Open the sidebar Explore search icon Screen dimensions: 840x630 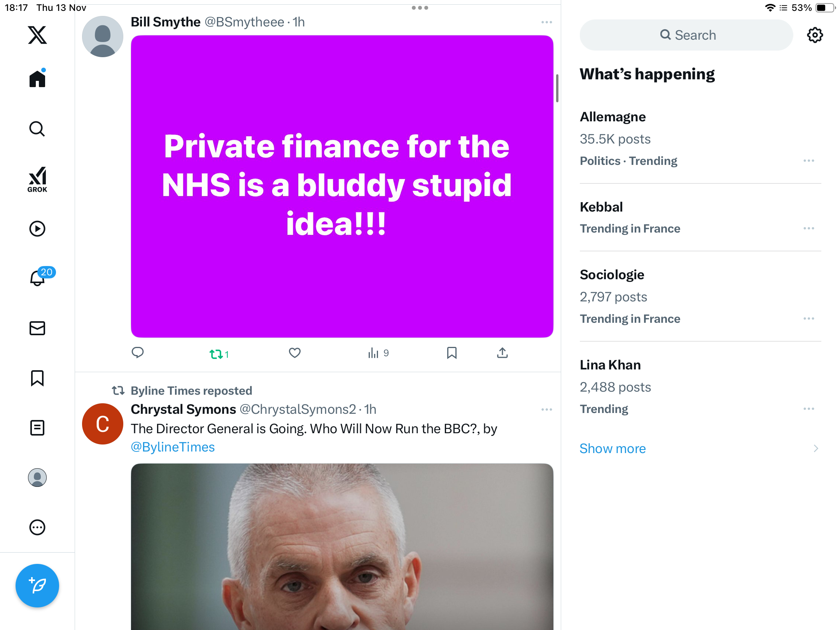pos(37,129)
